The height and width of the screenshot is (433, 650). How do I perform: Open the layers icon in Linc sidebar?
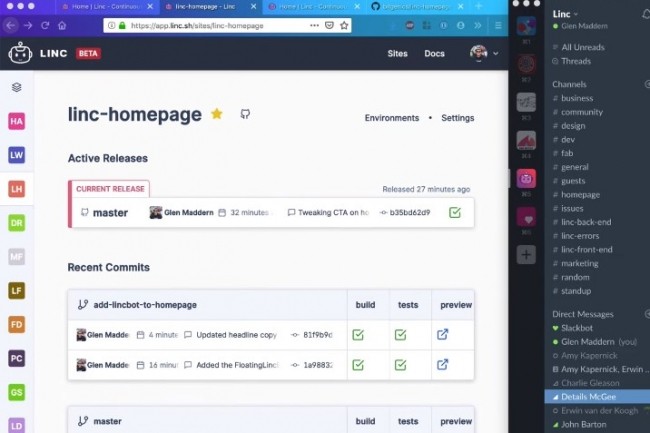click(17, 87)
